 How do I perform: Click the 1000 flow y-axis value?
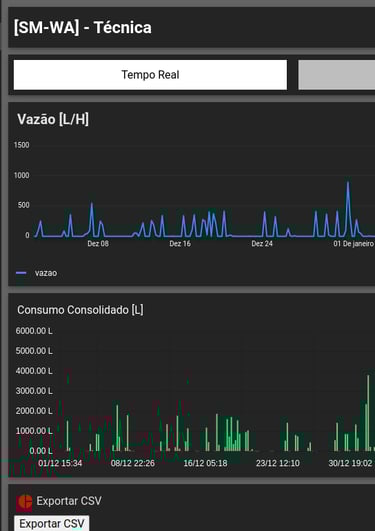(22, 175)
